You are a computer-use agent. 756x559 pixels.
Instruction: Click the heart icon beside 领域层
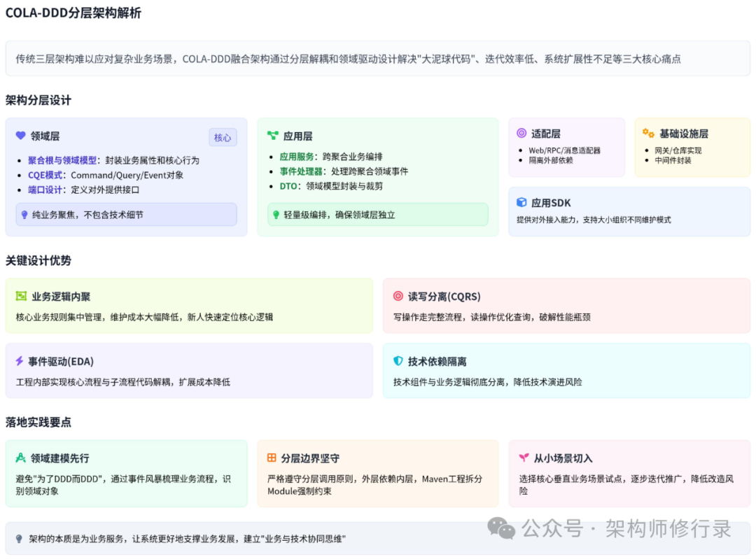pyautogui.click(x=20, y=136)
